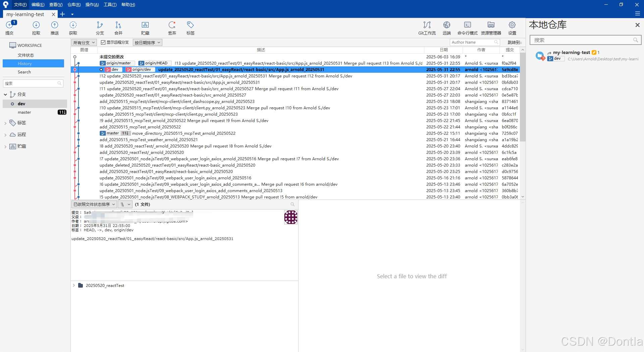Viewport: 644px width, 352px height.
Task: Toggle the 显示远程分支 checkbox
Action: click(x=103, y=42)
